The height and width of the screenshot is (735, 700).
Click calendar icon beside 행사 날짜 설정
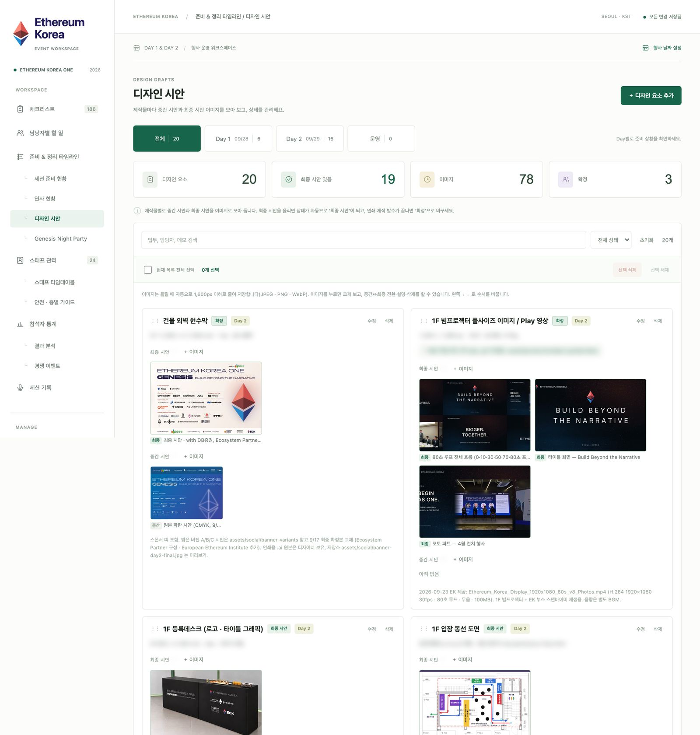pos(645,48)
